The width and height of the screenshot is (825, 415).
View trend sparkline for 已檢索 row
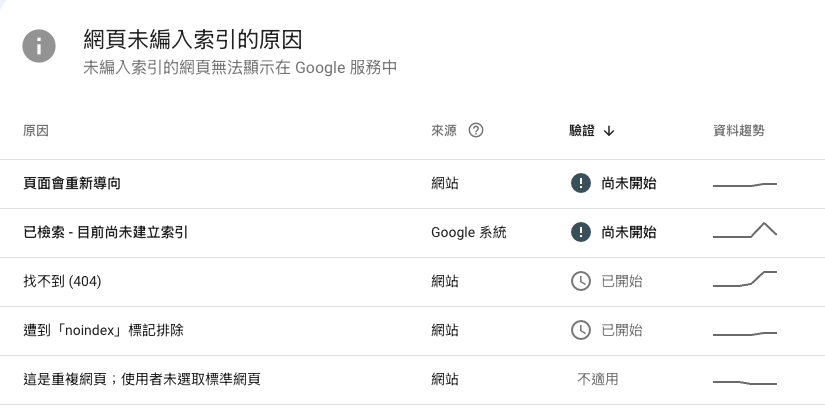pyautogui.click(x=744, y=231)
